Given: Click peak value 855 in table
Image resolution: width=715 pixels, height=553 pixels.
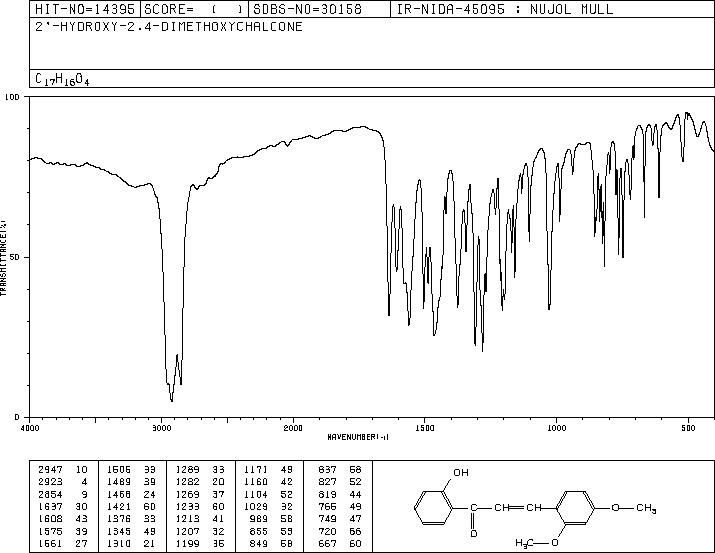Looking at the screenshot, I should (259, 531).
